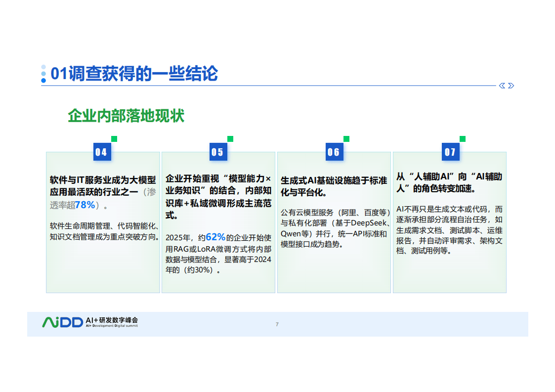Click the blue 06 number badge
555x392 pixels.
coord(334,152)
